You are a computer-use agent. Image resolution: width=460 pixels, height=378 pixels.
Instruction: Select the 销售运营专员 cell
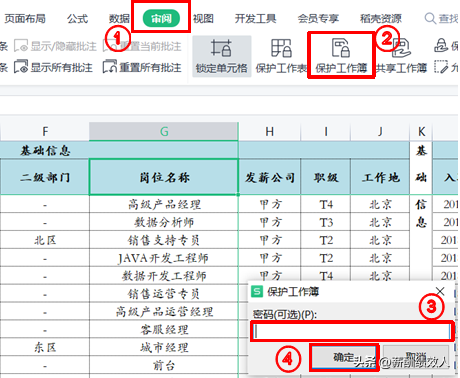click(x=164, y=294)
